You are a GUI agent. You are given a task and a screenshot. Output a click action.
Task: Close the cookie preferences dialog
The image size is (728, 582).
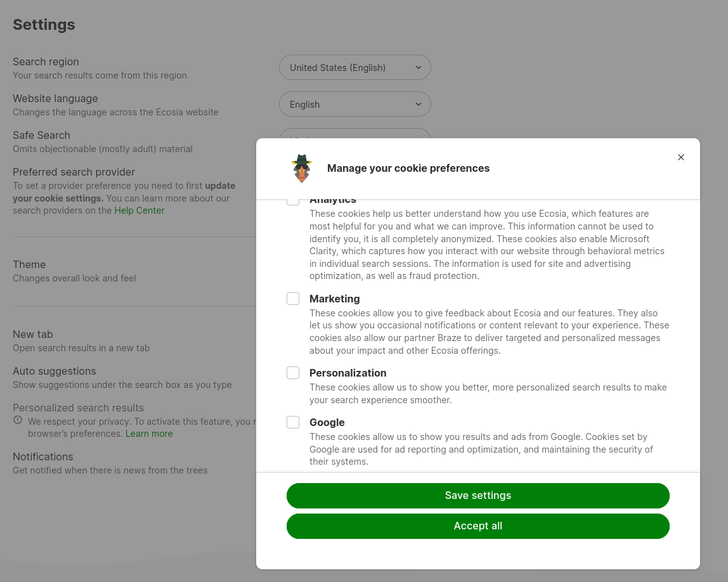point(681,157)
